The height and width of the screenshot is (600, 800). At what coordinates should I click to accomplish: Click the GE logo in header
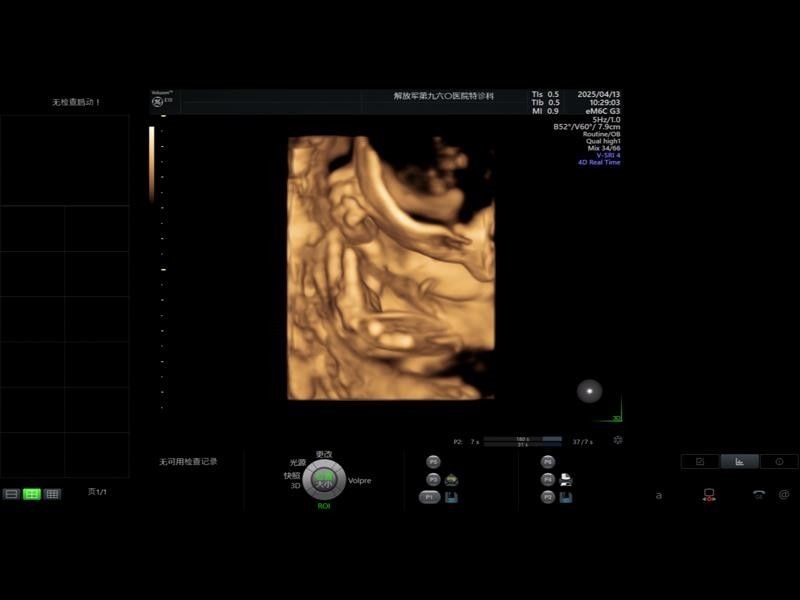158,102
